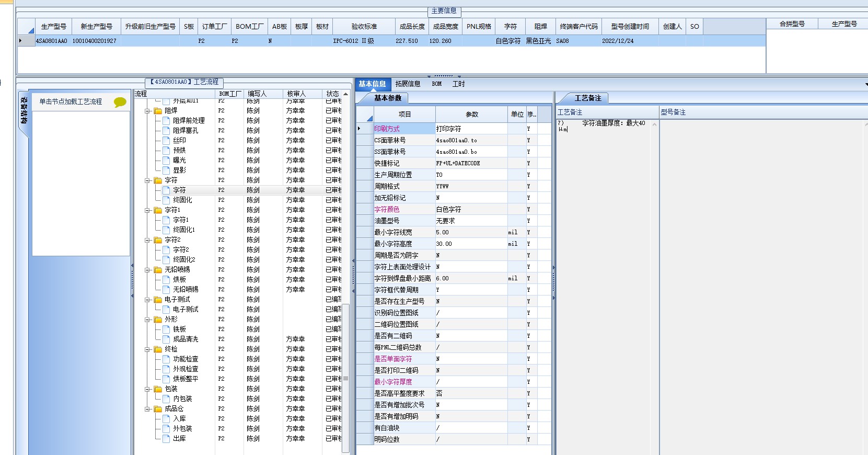Select the 工艺备注 tab
Screen dimensions: 868x455
pyautogui.click(x=588, y=98)
